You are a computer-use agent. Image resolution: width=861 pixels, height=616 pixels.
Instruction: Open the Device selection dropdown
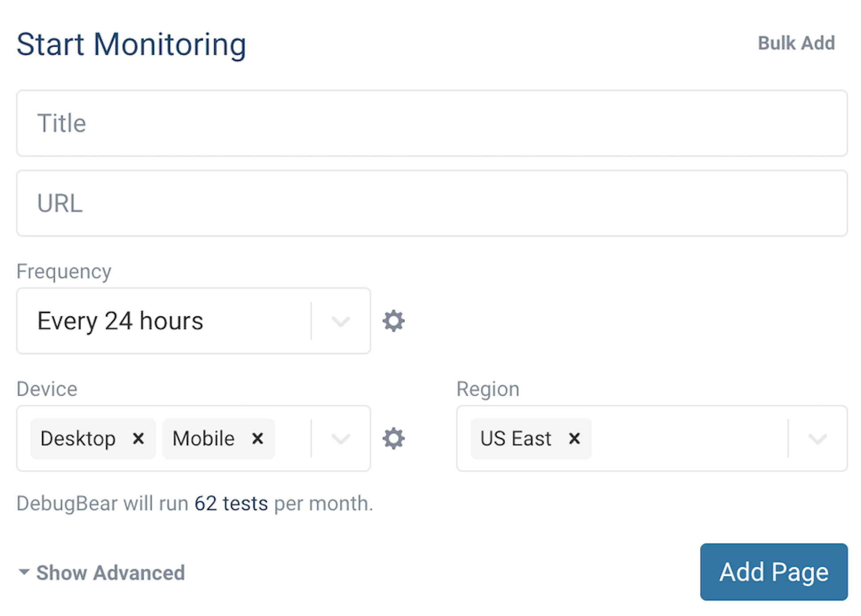pos(340,438)
